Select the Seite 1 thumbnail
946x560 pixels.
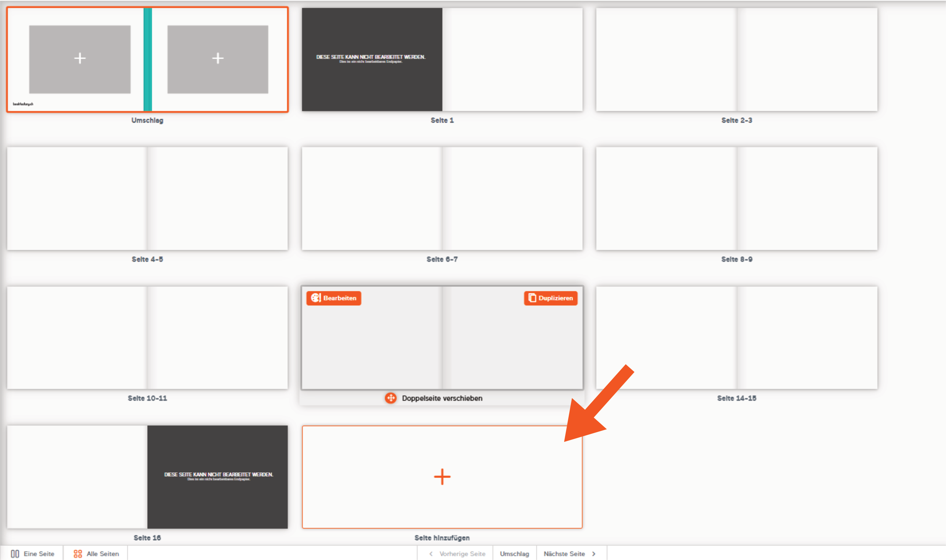(x=442, y=60)
